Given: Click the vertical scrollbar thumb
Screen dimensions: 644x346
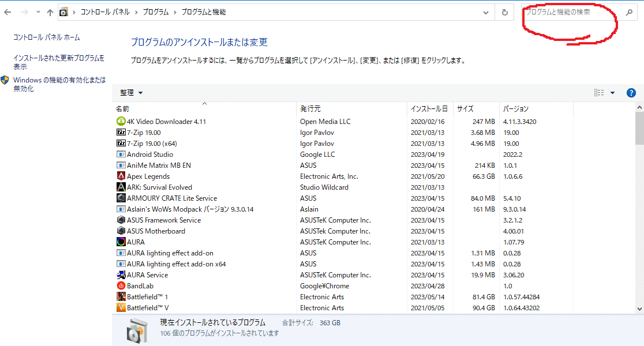Looking at the screenshot, I should click(639, 128).
